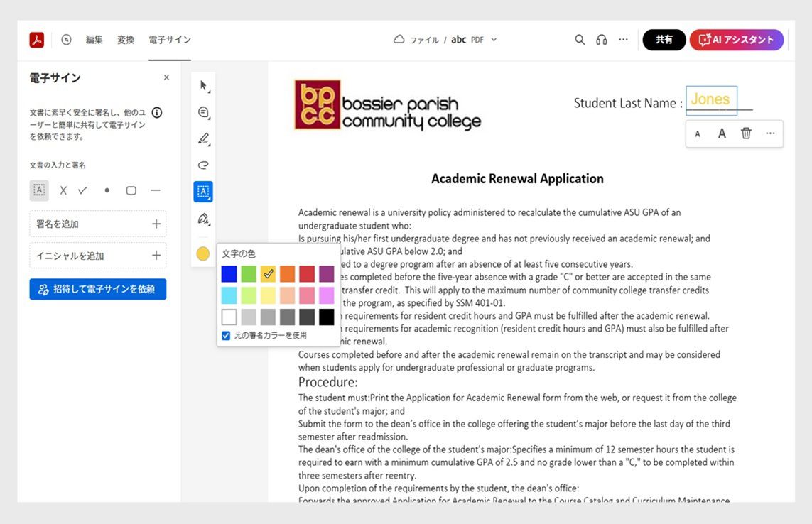Click the Academic Renewal Application heading
Screen dimensions: 812x524
517,179
